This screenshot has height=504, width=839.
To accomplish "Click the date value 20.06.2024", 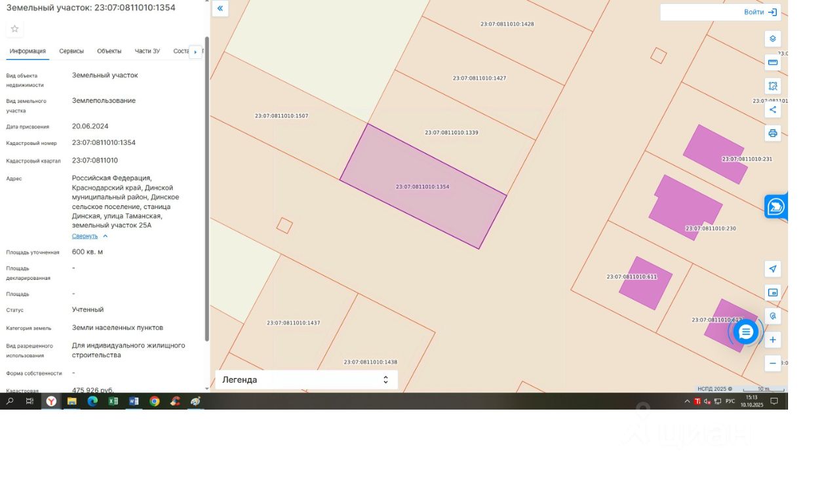I will [x=90, y=126].
